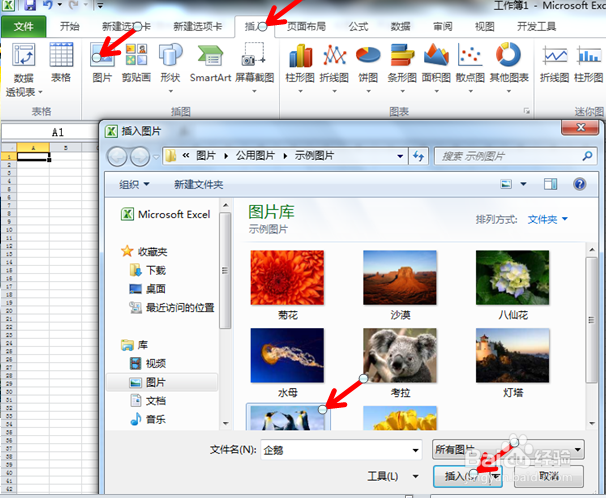Insert a Line sparkline (迷你图 折线图)
The width and height of the screenshot is (606, 498).
554,62
